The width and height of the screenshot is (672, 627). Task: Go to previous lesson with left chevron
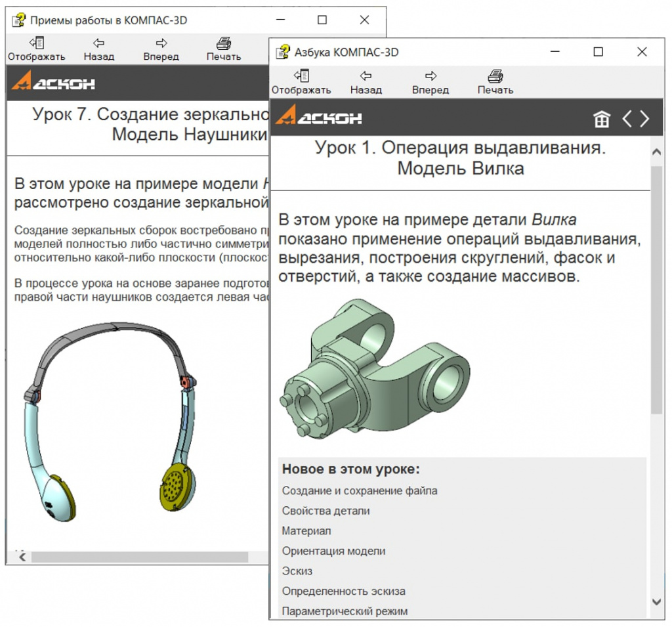coord(627,119)
